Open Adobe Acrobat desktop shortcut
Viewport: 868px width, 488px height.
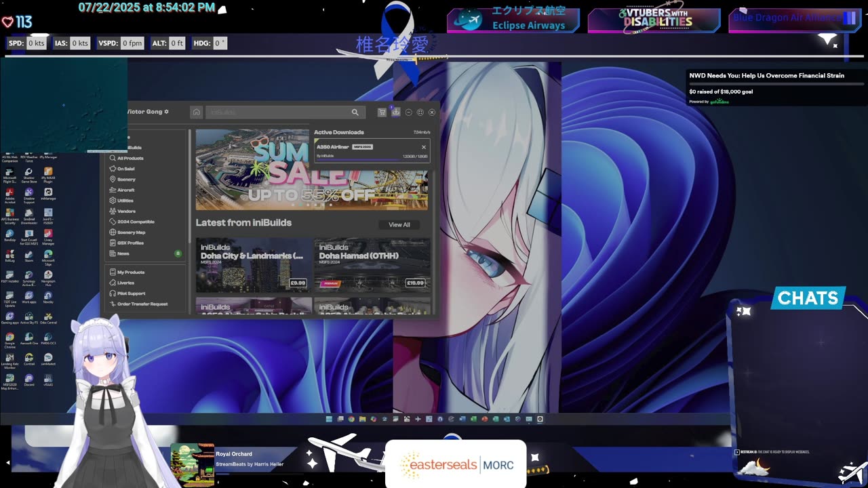(x=9, y=195)
